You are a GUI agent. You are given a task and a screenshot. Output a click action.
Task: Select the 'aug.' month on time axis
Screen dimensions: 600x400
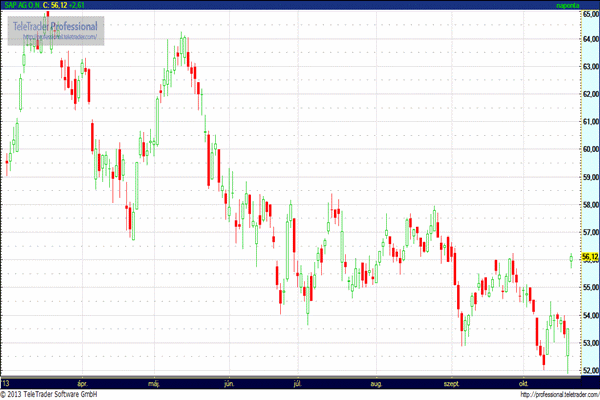pyautogui.click(x=376, y=382)
